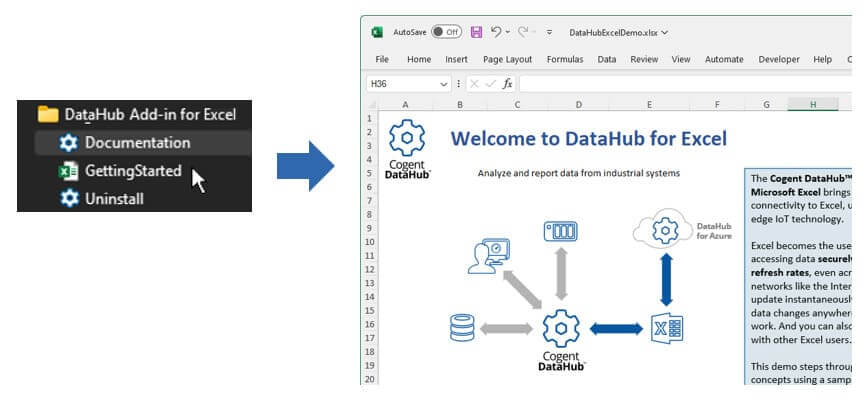Switch to the Developer tab
Screen dimensions: 866x401
pyautogui.click(x=779, y=59)
